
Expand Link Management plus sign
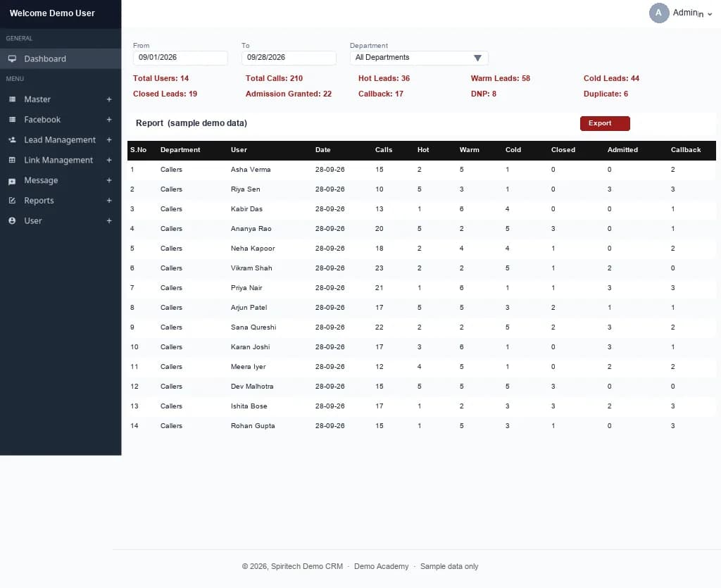[x=109, y=160]
